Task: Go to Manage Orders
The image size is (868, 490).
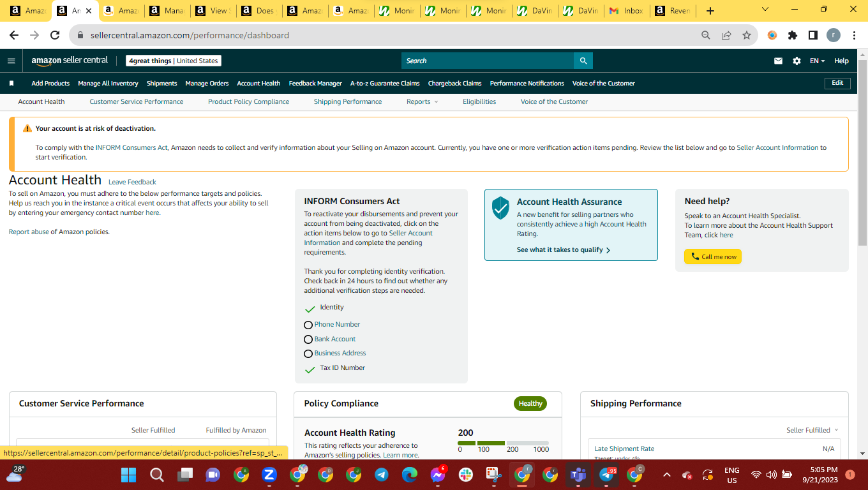Action: click(x=207, y=84)
